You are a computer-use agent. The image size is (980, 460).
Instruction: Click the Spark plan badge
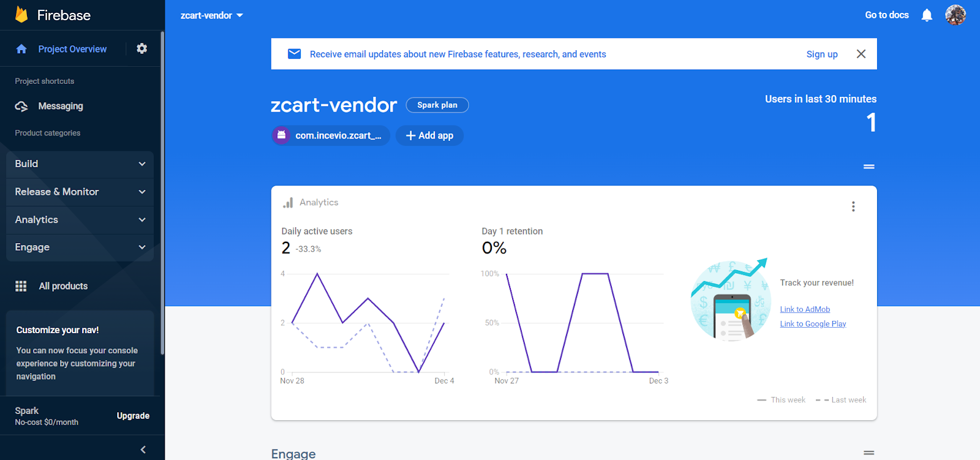click(437, 105)
